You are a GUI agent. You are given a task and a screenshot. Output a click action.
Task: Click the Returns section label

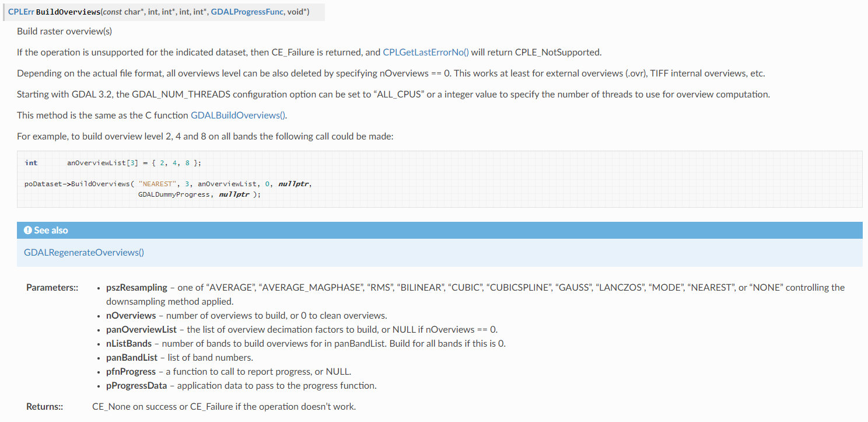coord(44,407)
